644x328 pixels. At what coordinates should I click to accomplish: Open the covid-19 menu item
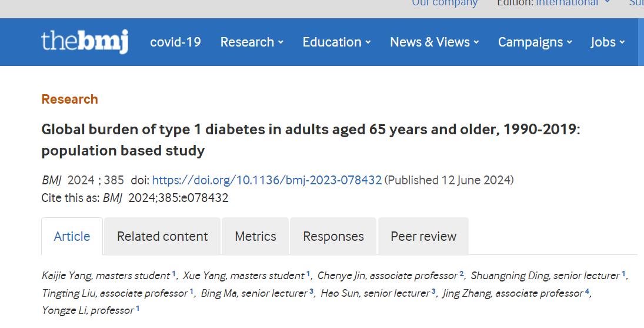click(175, 42)
